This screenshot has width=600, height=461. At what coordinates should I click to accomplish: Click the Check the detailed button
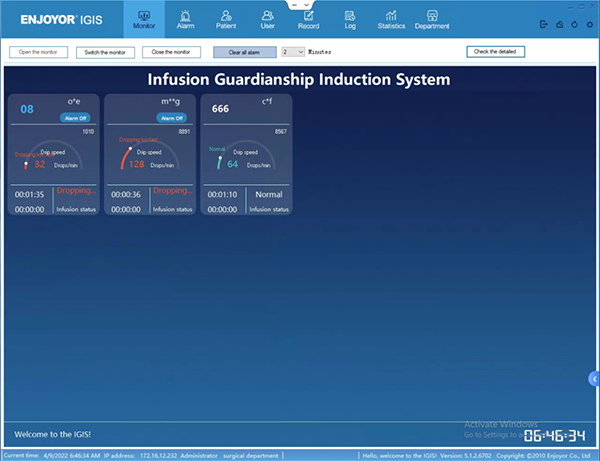click(x=495, y=51)
